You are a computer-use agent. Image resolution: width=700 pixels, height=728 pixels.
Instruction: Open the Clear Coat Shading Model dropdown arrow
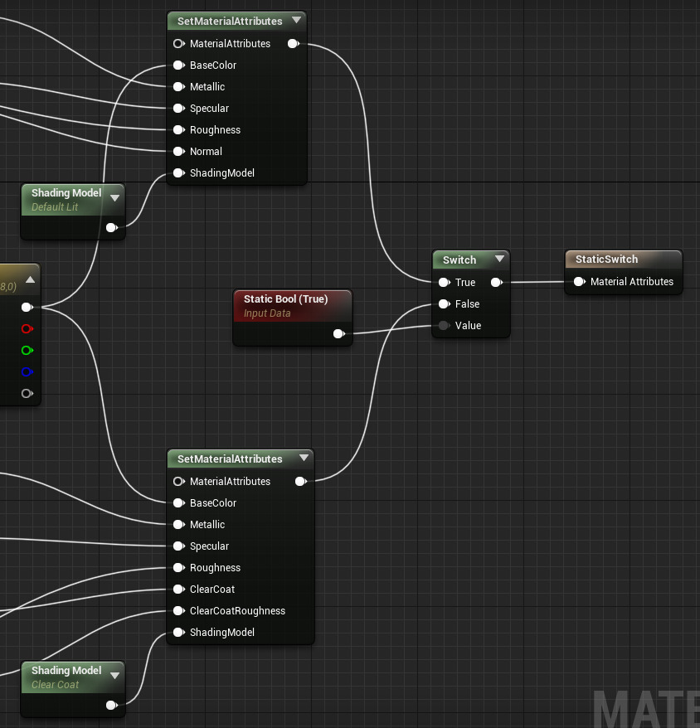coord(114,675)
